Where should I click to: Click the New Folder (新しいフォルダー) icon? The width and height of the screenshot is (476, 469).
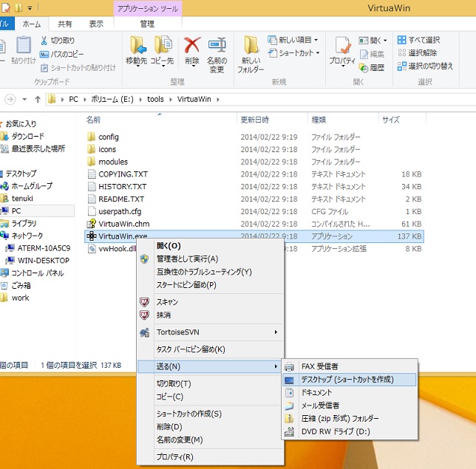[251, 54]
